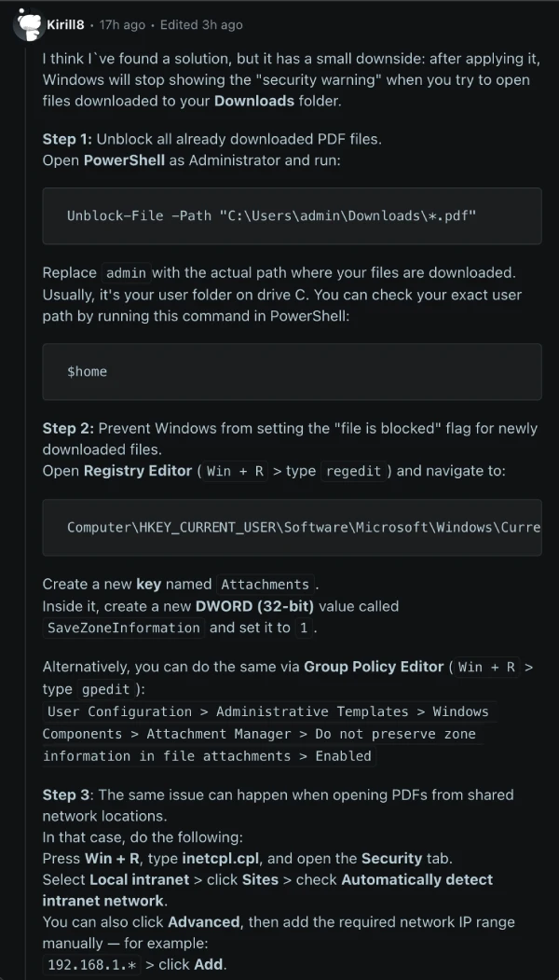The height and width of the screenshot is (980, 559).
Task: Click the $home code block
Action: click(292, 371)
